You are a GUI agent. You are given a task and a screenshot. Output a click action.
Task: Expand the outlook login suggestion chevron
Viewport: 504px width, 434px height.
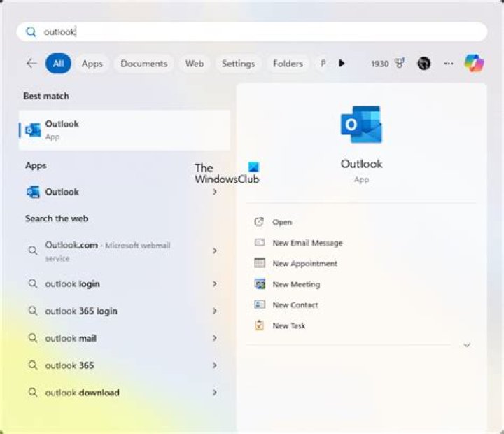point(214,283)
